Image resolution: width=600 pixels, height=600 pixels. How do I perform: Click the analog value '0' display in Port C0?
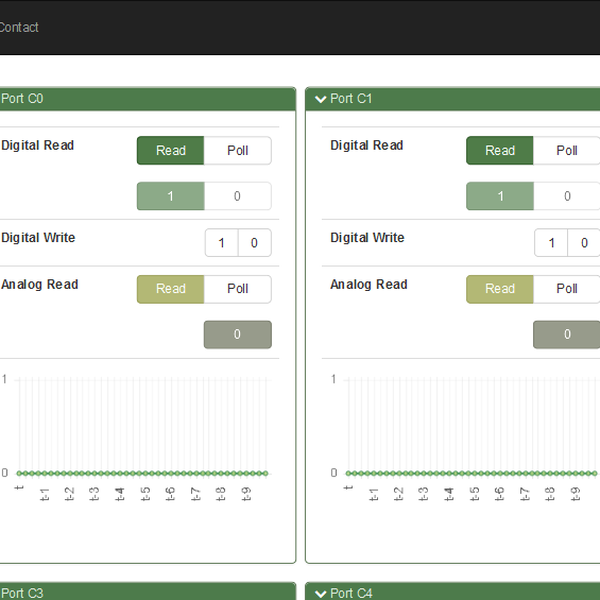(237, 335)
